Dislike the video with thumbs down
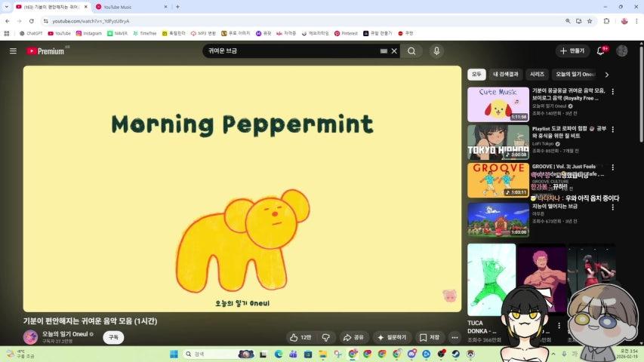The image size is (644, 362). point(326,337)
